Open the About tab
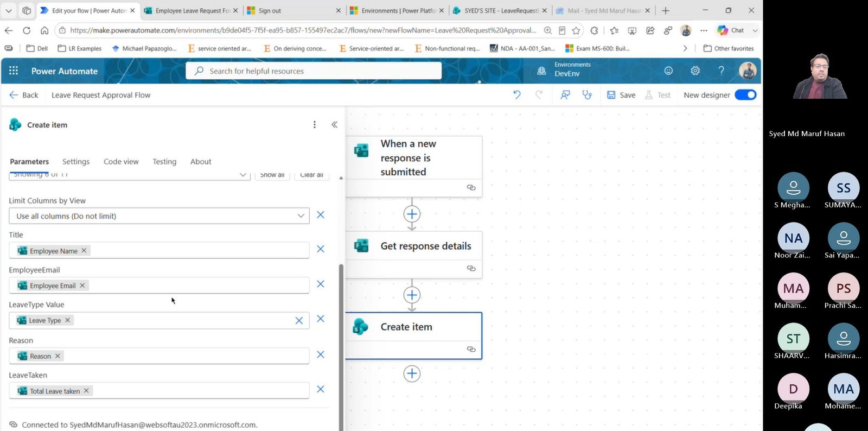Viewport: 868px width, 431px height. tap(201, 162)
